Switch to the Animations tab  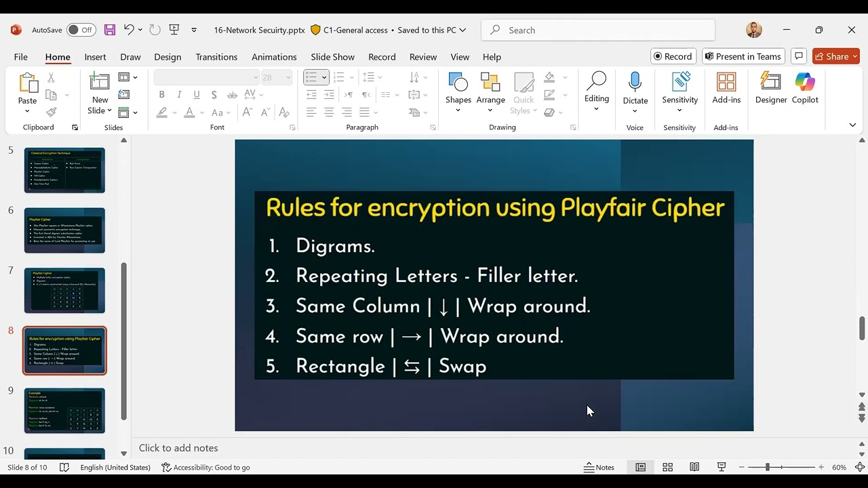point(274,57)
